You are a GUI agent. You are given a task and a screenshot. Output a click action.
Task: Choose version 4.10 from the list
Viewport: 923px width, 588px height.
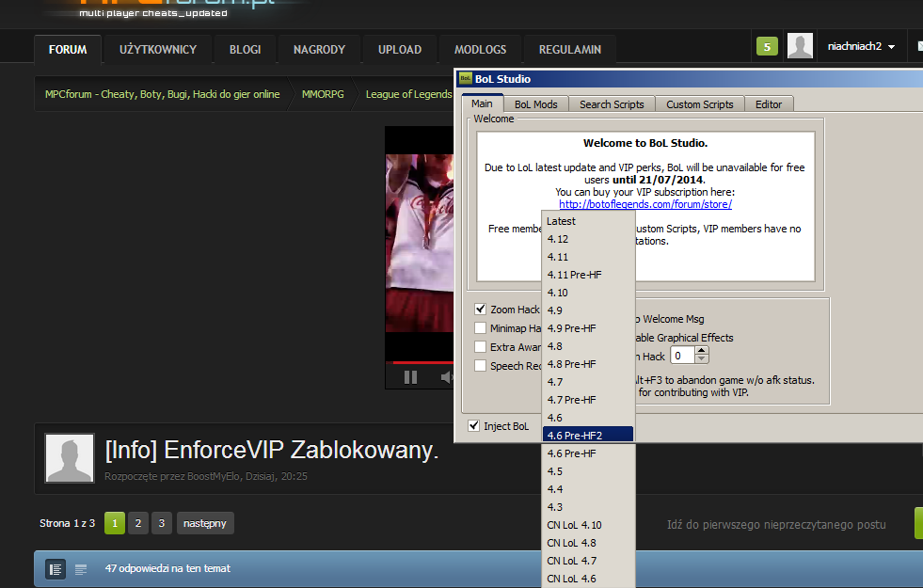point(588,293)
